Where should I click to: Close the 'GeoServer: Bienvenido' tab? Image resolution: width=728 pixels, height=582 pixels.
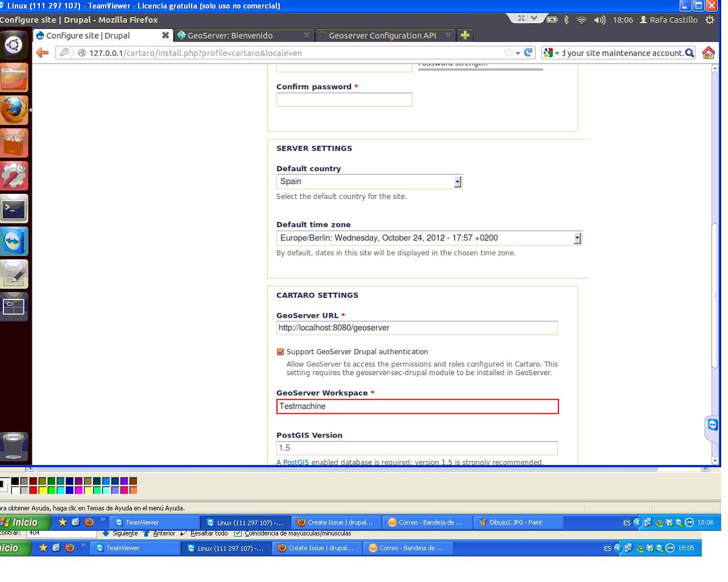pyautogui.click(x=307, y=35)
